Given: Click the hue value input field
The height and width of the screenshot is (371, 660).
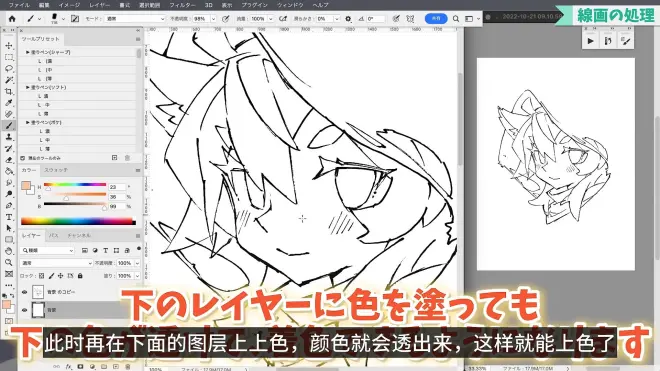Looking at the screenshot, I should (117, 187).
